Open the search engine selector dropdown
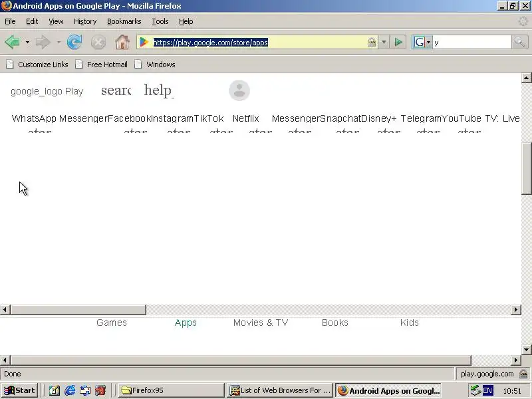532x399 pixels. click(x=428, y=43)
